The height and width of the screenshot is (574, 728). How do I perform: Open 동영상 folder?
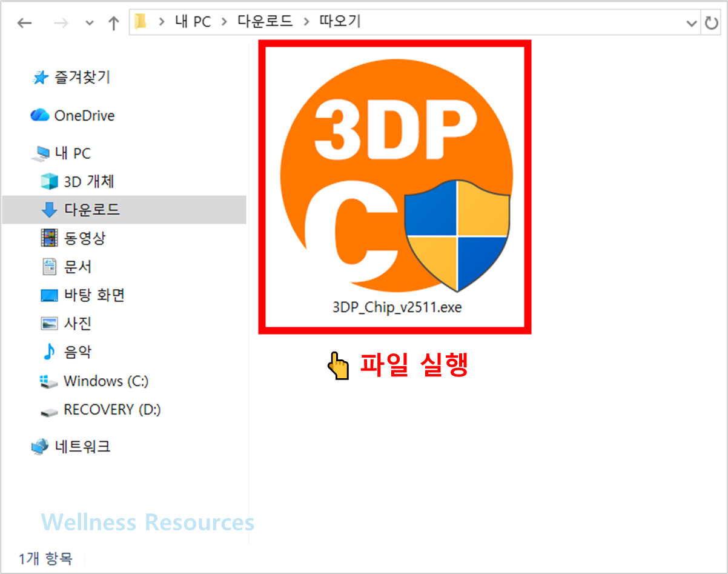pyautogui.click(x=85, y=238)
